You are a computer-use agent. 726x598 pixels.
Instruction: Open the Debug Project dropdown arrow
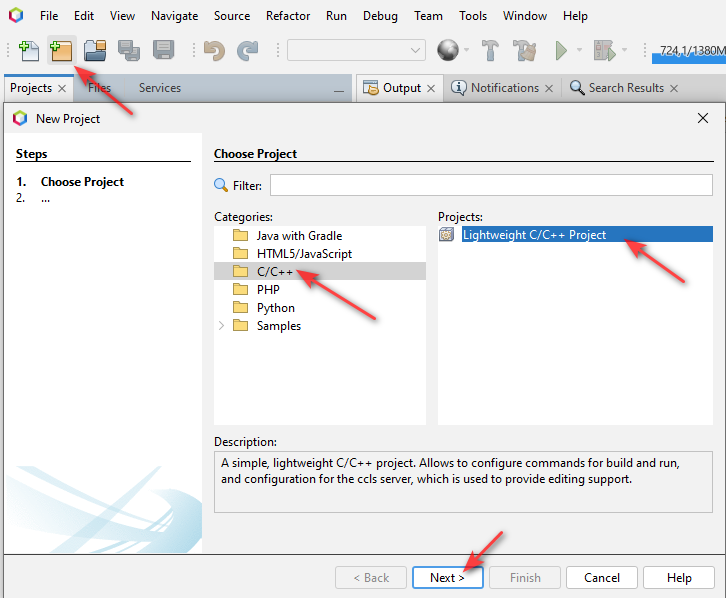tap(625, 50)
